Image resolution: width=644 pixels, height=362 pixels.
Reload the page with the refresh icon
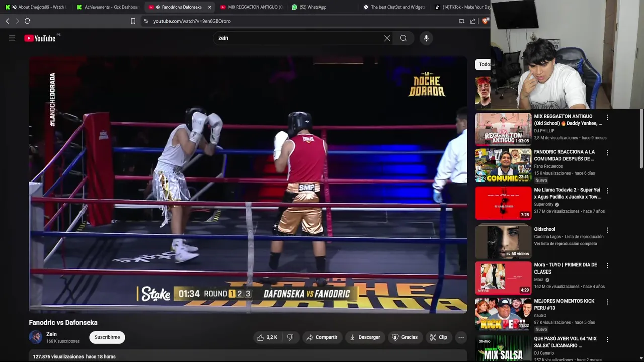(28, 21)
